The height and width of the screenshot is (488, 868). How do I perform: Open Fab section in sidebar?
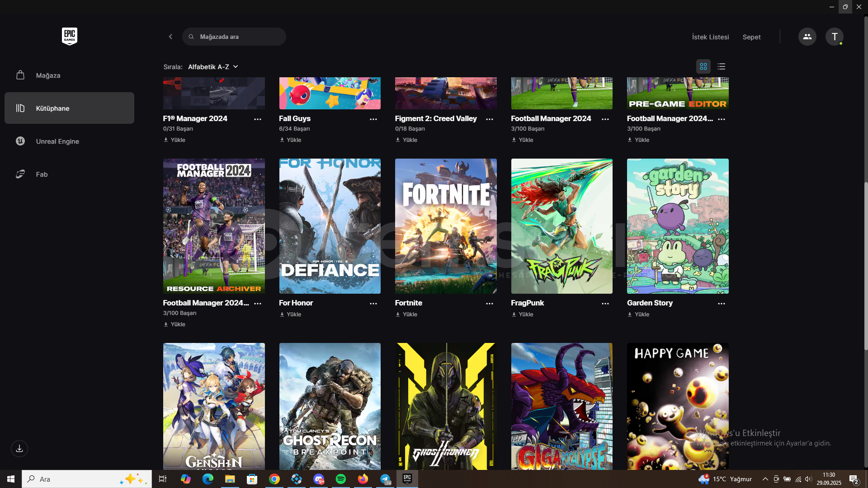pyautogui.click(x=69, y=174)
